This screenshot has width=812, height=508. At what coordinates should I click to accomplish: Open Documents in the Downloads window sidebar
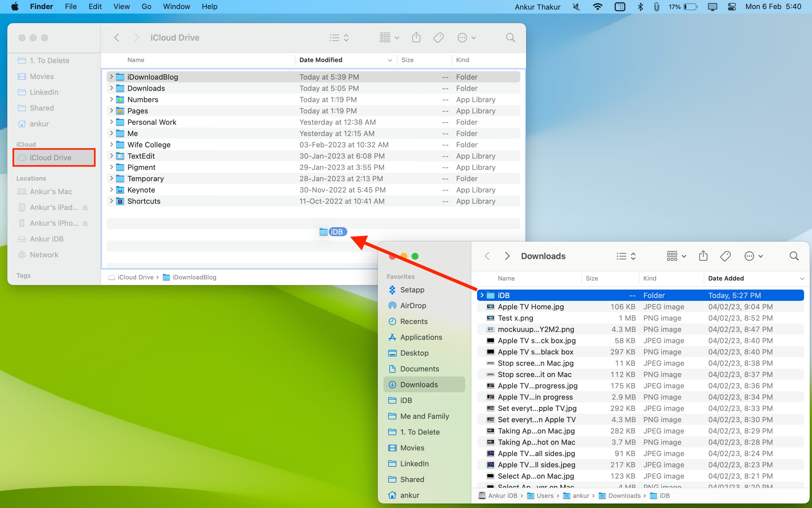click(420, 369)
